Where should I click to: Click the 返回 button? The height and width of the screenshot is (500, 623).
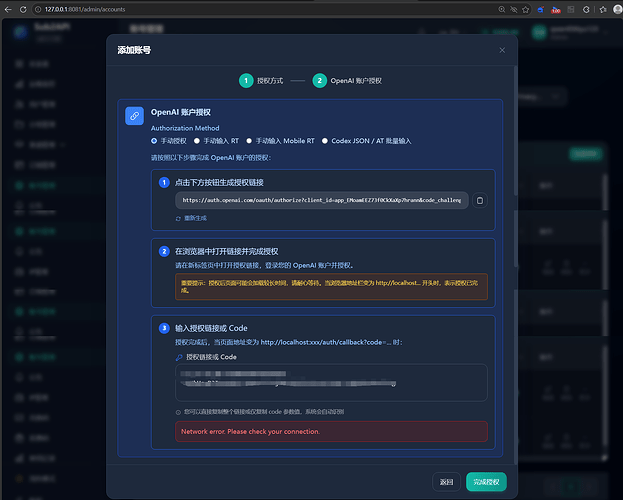446,482
